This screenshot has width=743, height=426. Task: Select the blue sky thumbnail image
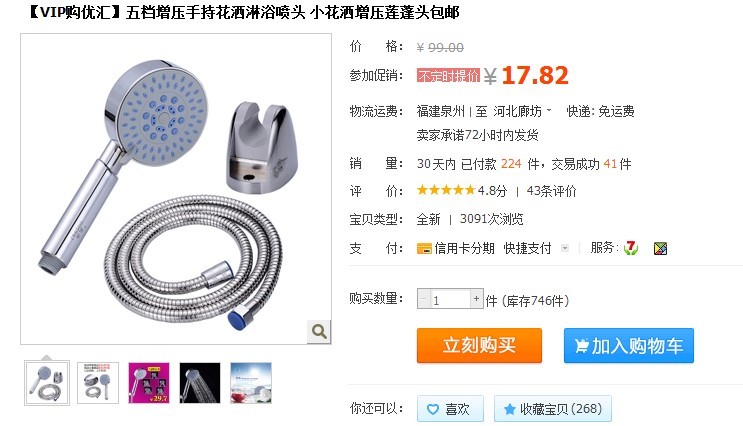[251, 383]
